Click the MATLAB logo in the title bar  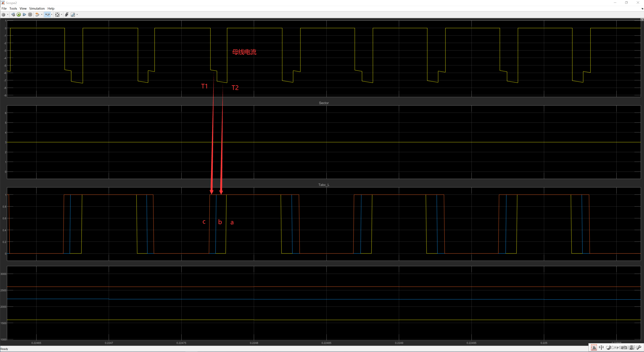click(x=3, y=3)
